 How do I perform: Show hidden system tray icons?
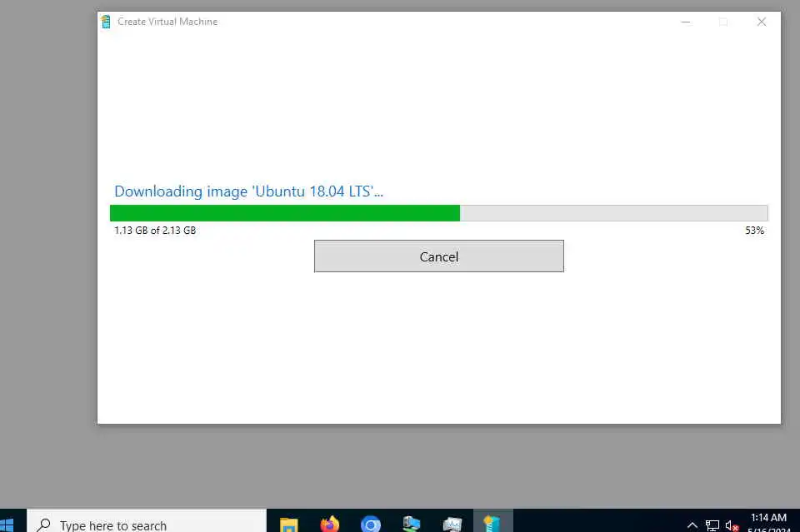coord(692,525)
